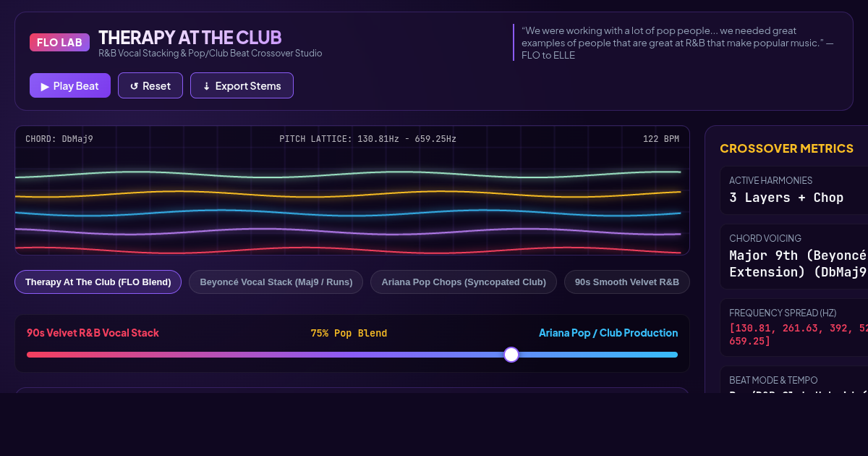Click the Therapy At The Club title
The height and width of the screenshot is (456, 868).
190,37
